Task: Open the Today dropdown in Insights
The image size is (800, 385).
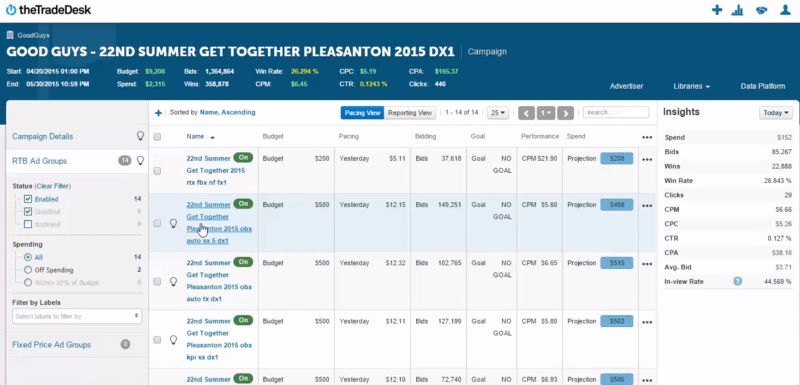Action: (776, 113)
